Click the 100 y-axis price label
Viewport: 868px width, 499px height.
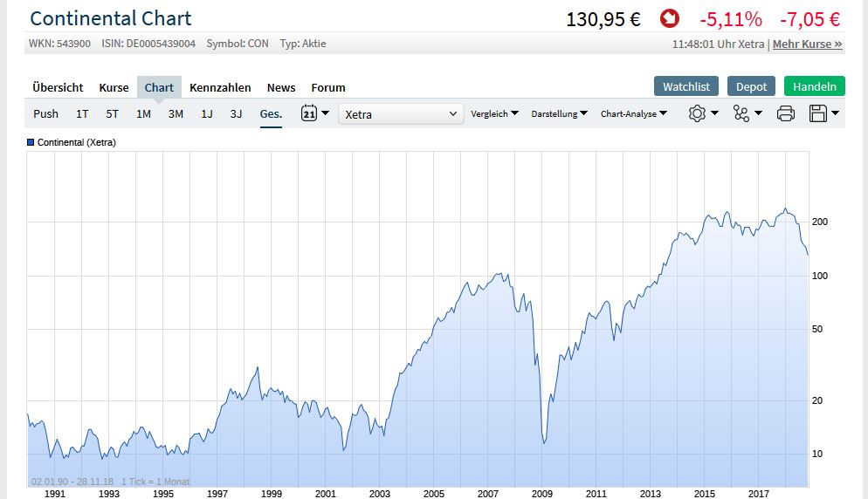(x=820, y=276)
